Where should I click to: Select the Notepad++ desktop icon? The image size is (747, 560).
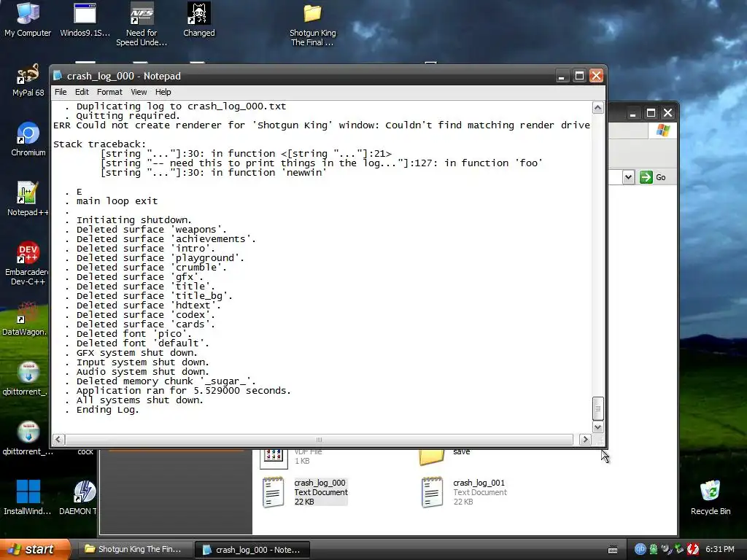click(28, 199)
